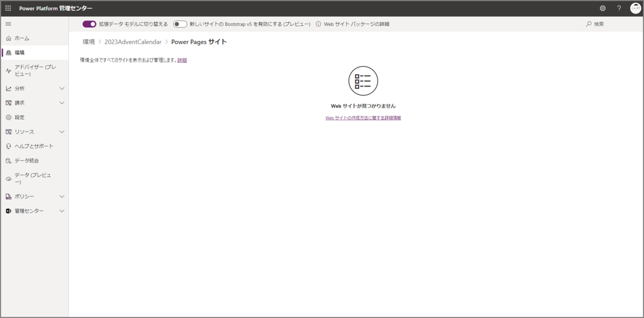Expand the 管理センター chevron
Image resolution: width=644 pixels, height=318 pixels.
[62, 211]
